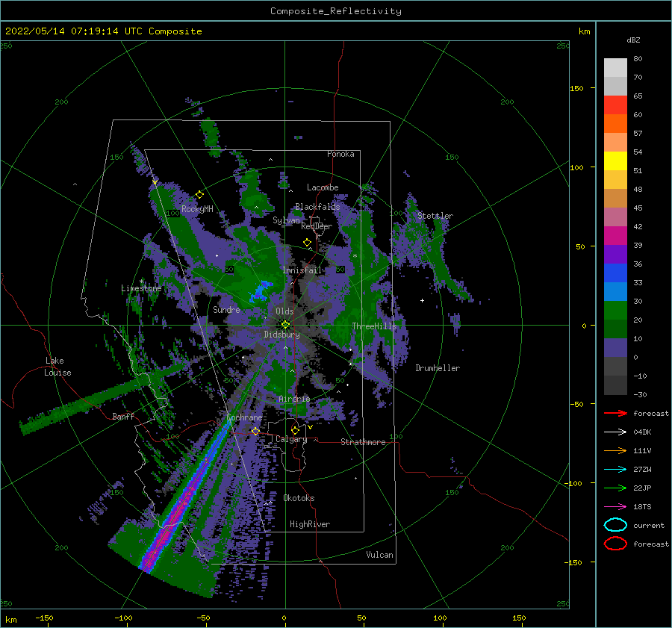Click the Okotoks label

(x=299, y=498)
